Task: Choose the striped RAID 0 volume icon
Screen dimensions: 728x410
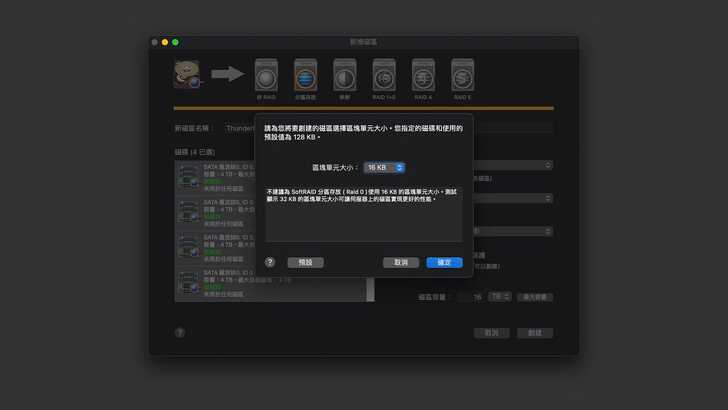Action: 305,76
